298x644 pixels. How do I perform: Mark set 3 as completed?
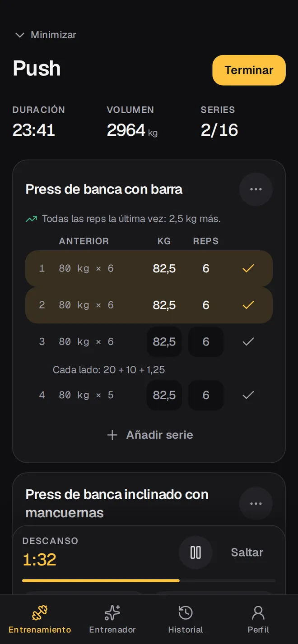[x=248, y=342]
